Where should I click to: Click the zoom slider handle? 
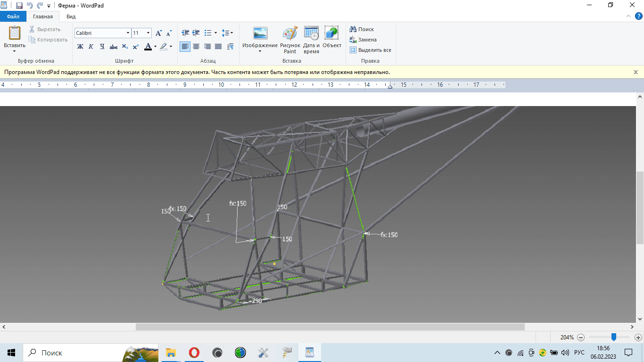(x=614, y=337)
